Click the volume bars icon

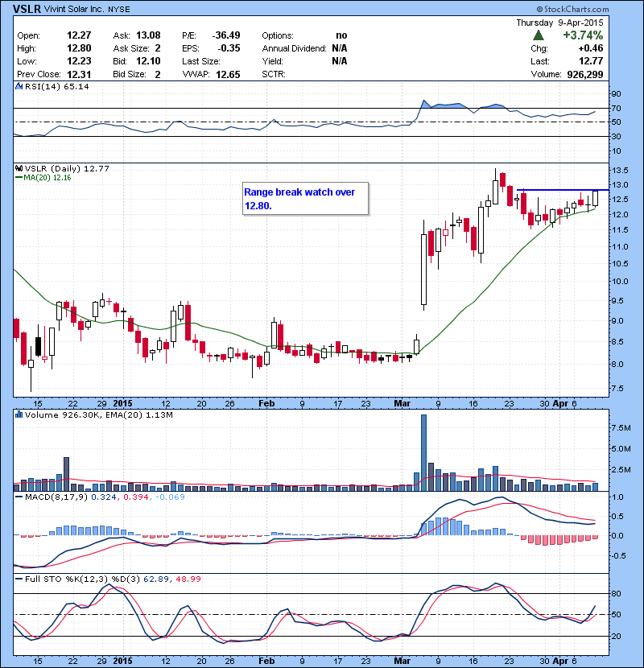coord(19,414)
